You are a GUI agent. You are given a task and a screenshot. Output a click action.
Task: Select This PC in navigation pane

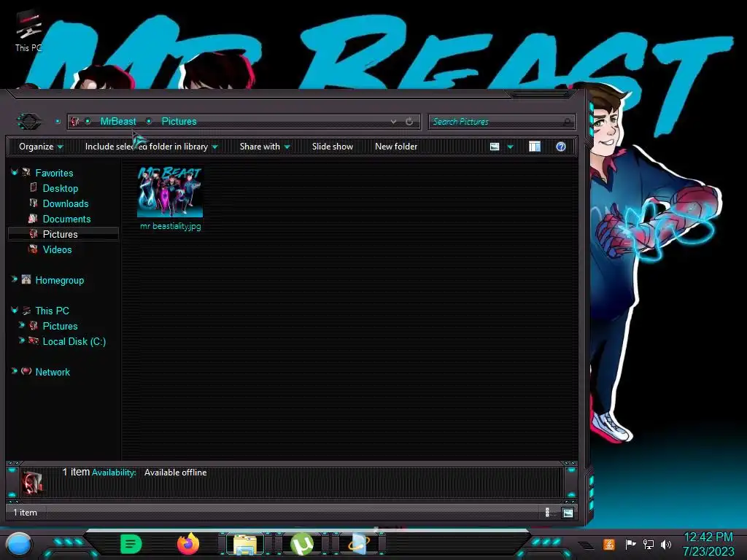tap(52, 311)
